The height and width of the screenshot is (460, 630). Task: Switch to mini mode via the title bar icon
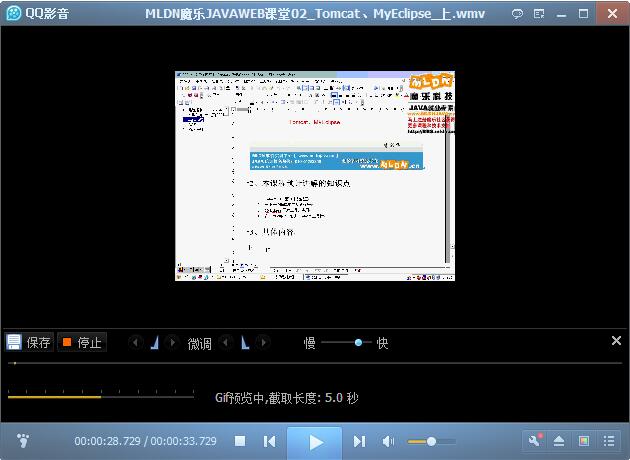(539, 14)
